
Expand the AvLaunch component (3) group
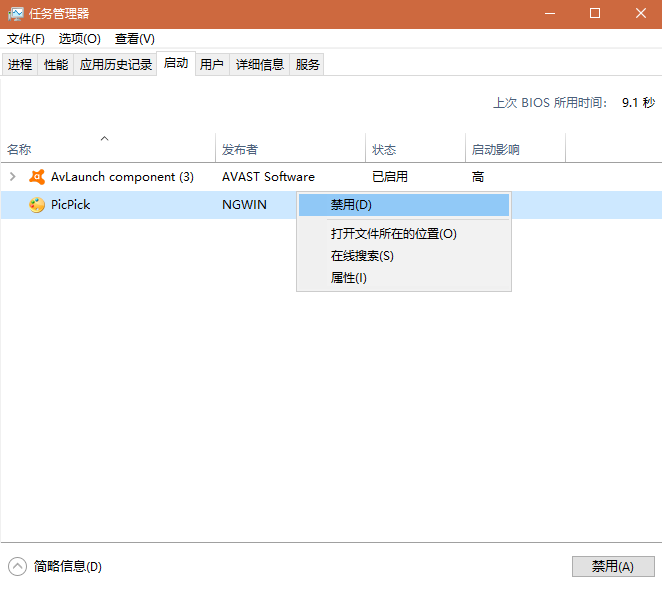tap(13, 176)
